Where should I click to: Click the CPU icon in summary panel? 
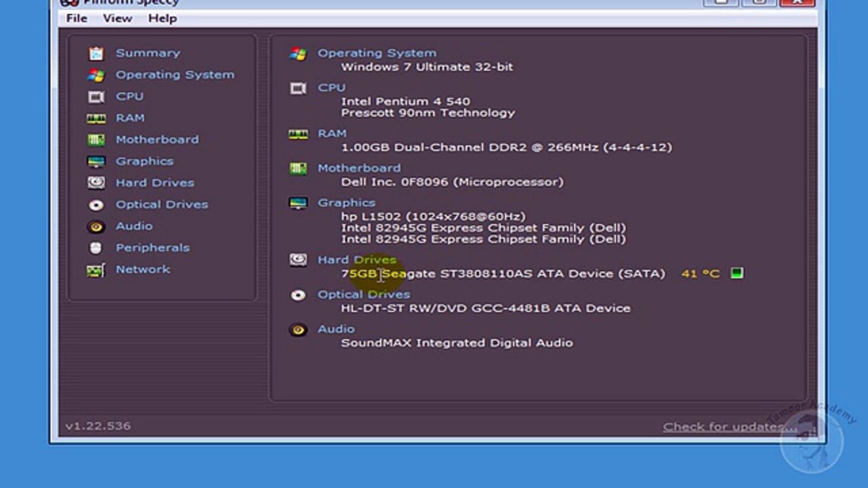pyautogui.click(x=298, y=88)
